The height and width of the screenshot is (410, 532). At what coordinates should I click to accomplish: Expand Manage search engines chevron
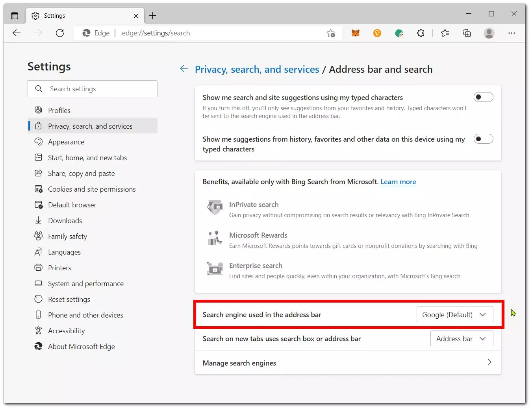point(489,362)
